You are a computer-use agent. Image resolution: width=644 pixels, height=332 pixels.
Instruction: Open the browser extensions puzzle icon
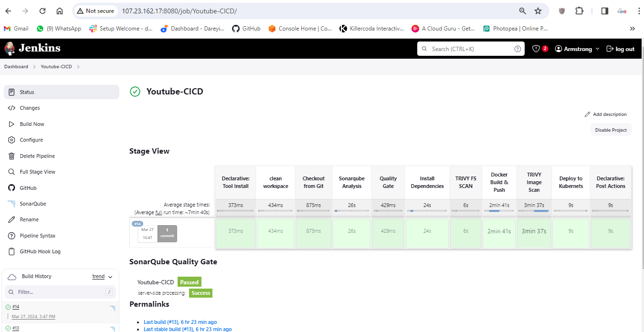pos(579,11)
